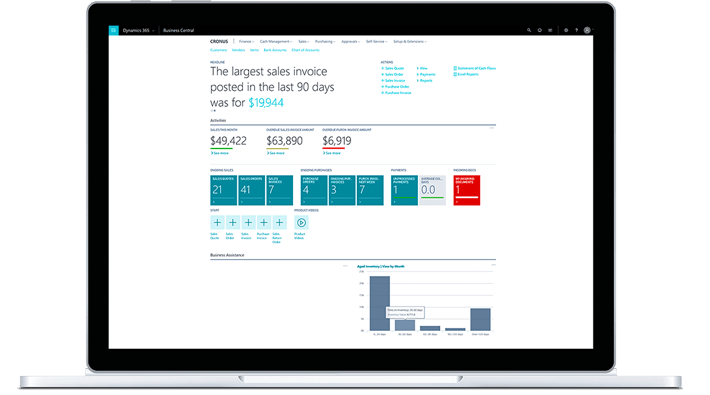The height and width of the screenshot is (395, 710).
Task: Open the Cash Management menu
Action: tap(276, 42)
